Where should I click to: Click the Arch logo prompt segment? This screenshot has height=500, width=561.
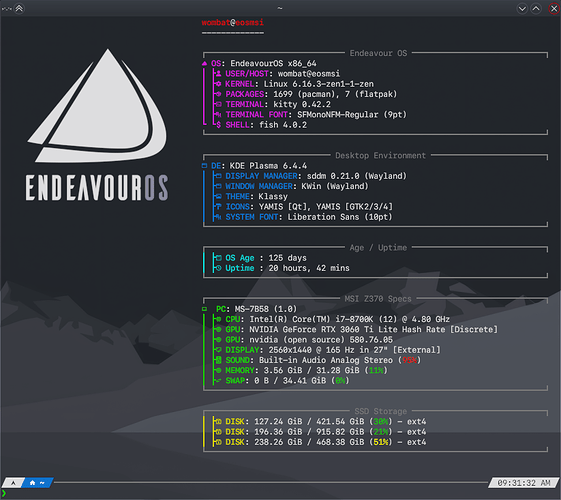coord(13,483)
